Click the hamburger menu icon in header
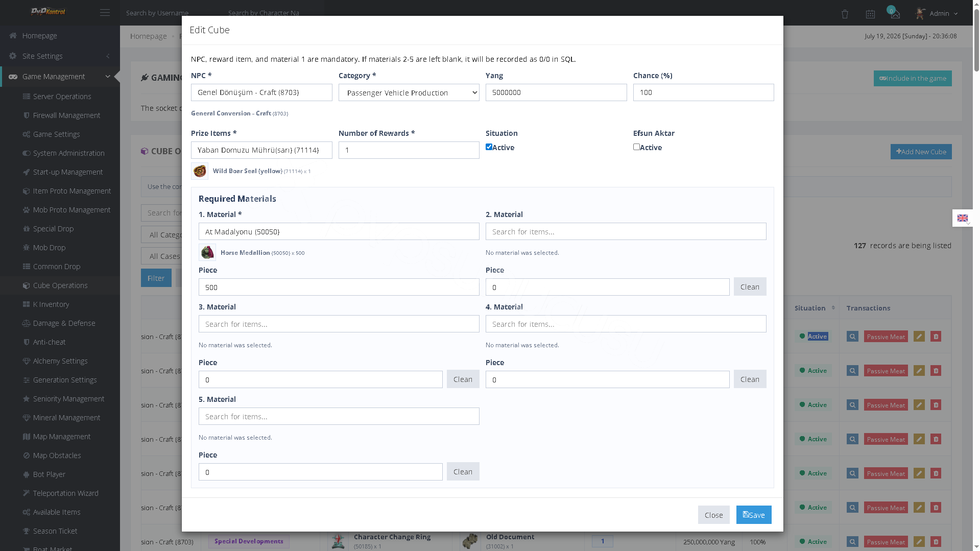 point(105,13)
